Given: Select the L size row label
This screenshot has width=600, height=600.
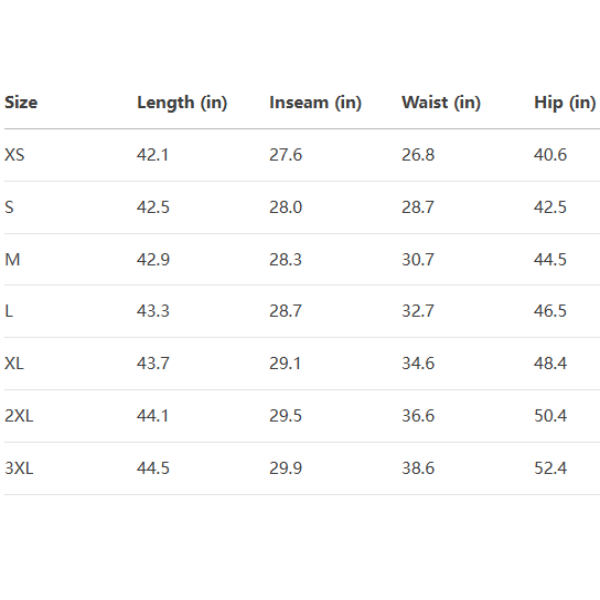Looking at the screenshot, I should [9, 311].
